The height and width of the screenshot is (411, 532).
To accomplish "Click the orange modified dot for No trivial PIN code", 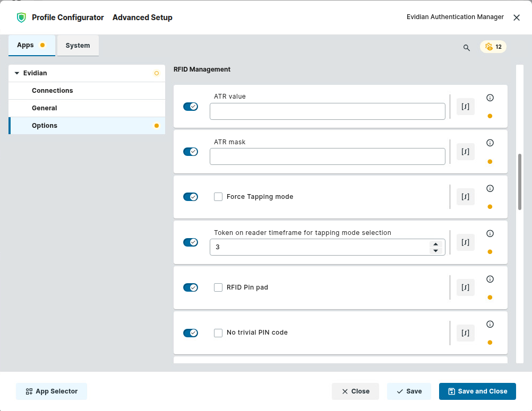I will (490, 342).
